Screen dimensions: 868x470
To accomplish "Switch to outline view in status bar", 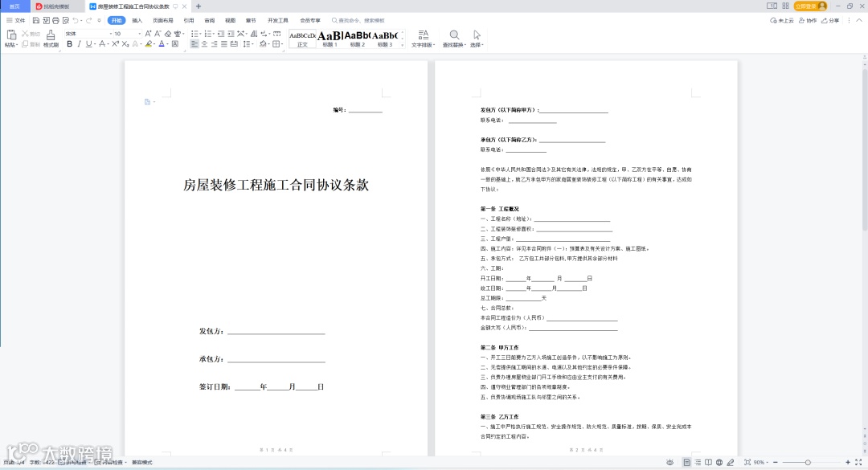I will coord(698,462).
